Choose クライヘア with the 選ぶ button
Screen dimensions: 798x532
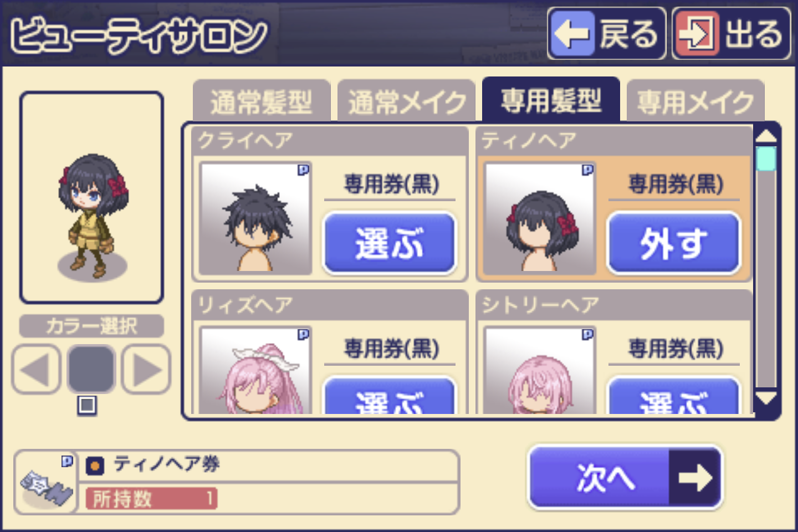click(x=390, y=243)
